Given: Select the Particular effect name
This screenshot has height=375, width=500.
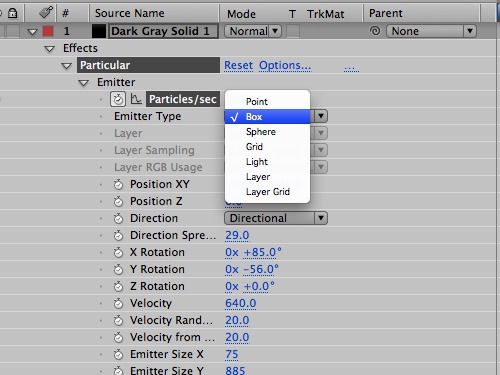Looking at the screenshot, I should point(148,65).
